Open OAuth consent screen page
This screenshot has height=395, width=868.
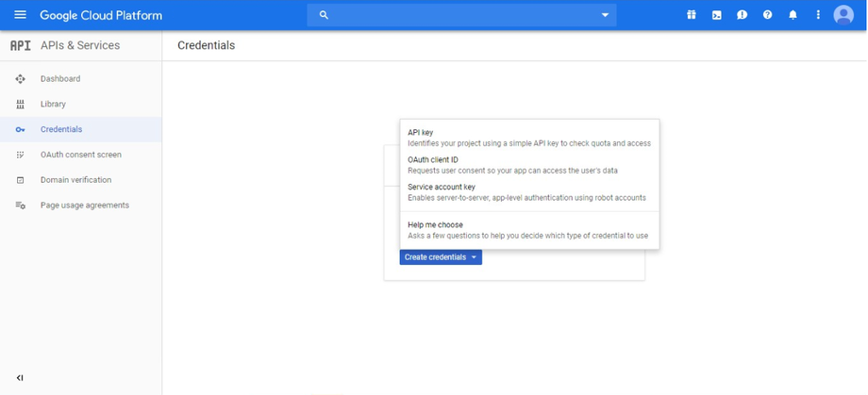click(x=81, y=155)
